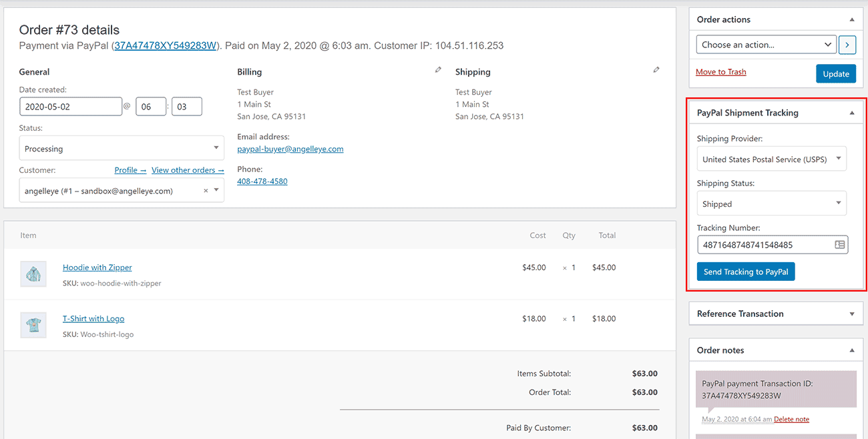868x439 pixels.
Task: Click the note timestamp May 2, 2020 at 6:04 am
Action: [736, 420]
